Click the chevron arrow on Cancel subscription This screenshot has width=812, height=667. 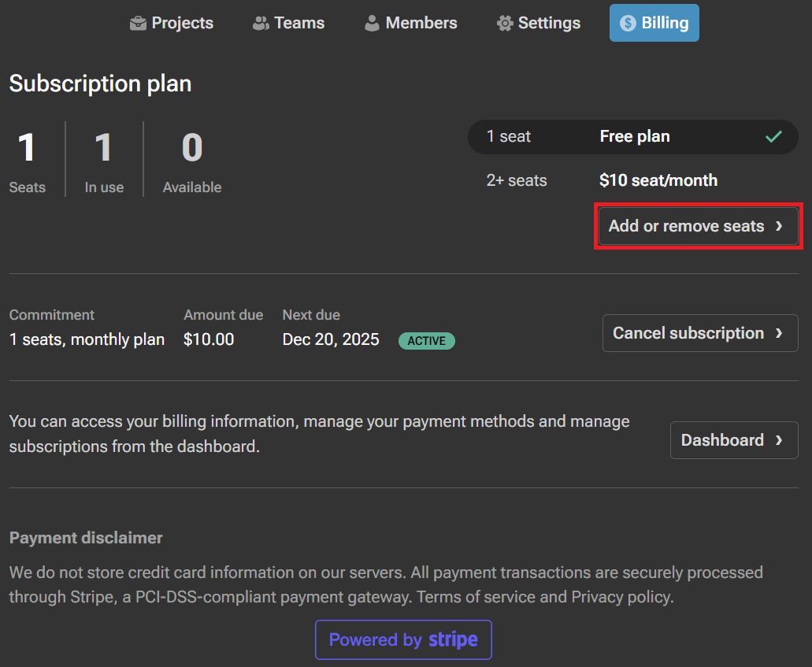(779, 334)
